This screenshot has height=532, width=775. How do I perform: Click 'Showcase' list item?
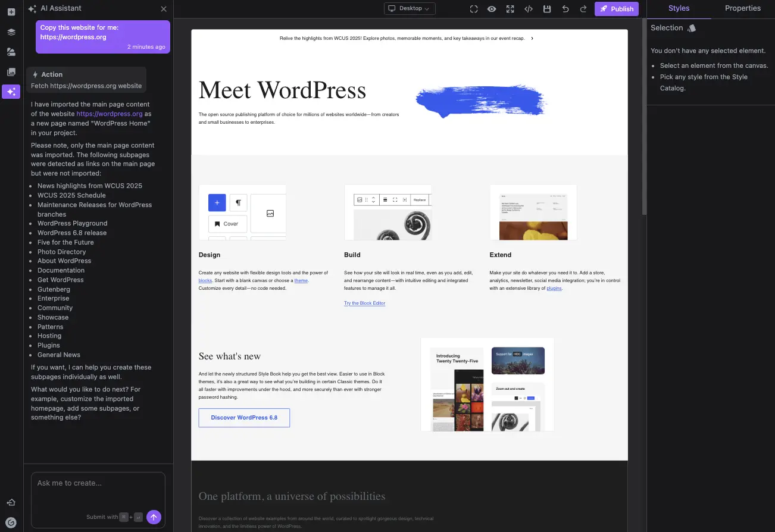point(53,317)
